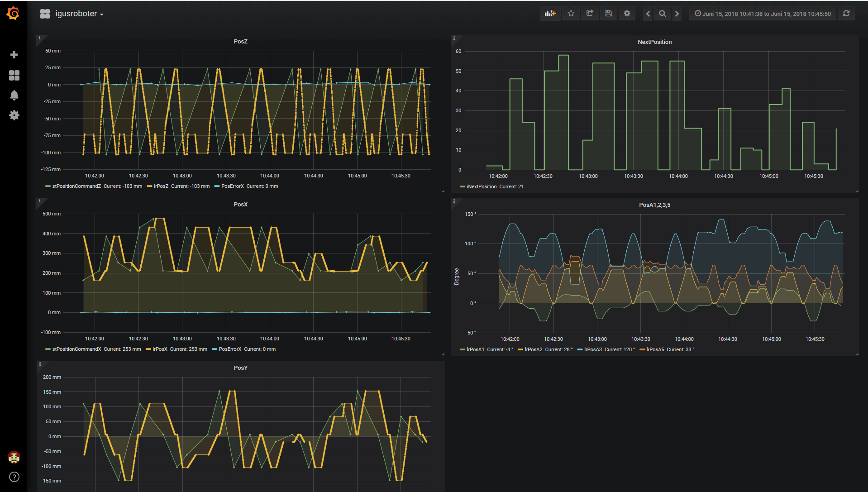Open the time range picker
868x492 pixels.
coord(763,14)
